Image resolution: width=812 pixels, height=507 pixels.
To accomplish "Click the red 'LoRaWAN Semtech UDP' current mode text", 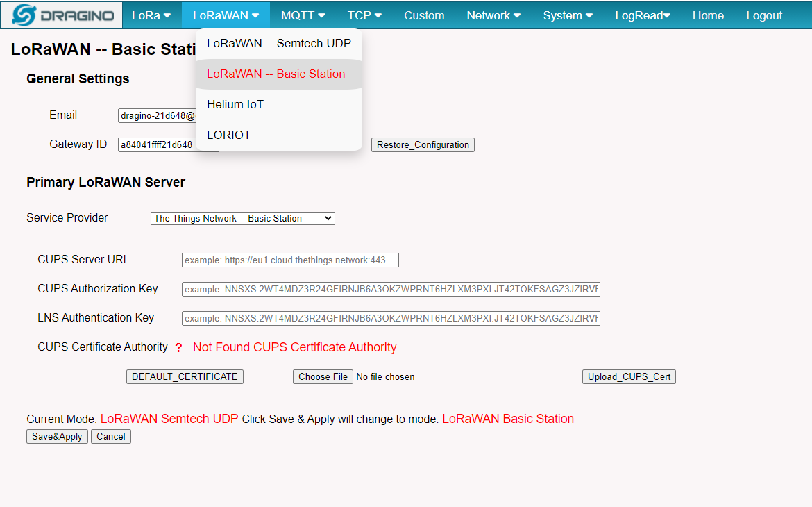I will tap(169, 419).
